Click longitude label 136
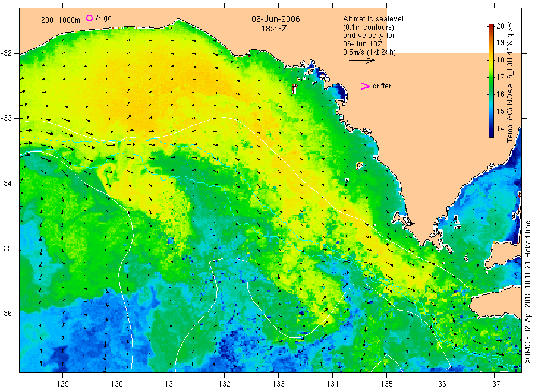Screen dimensions: 535x392 tap(440, 384)
